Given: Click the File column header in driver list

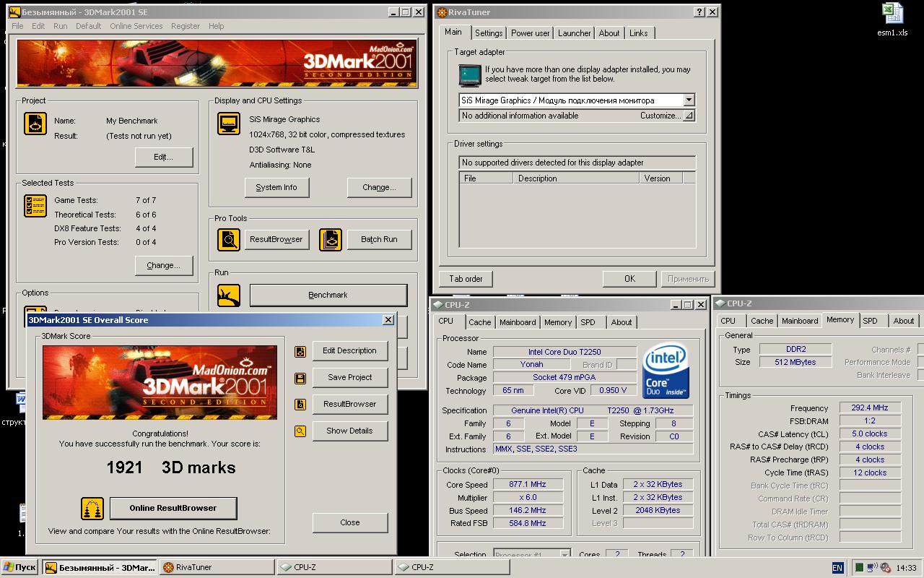Looking at the screenshot, I should coord(487,178).
